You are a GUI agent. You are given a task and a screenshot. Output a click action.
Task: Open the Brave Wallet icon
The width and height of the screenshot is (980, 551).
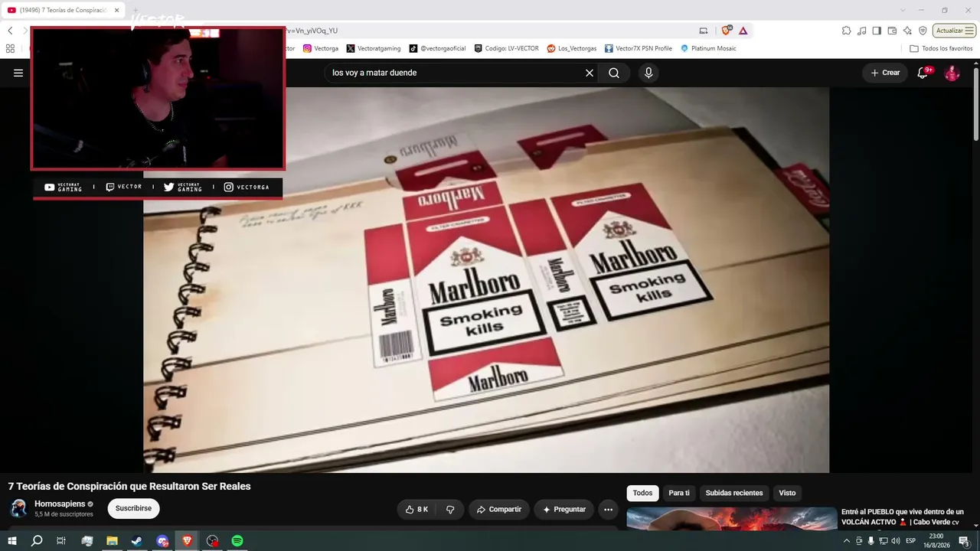pyautogui.click(x=892, y=31)
